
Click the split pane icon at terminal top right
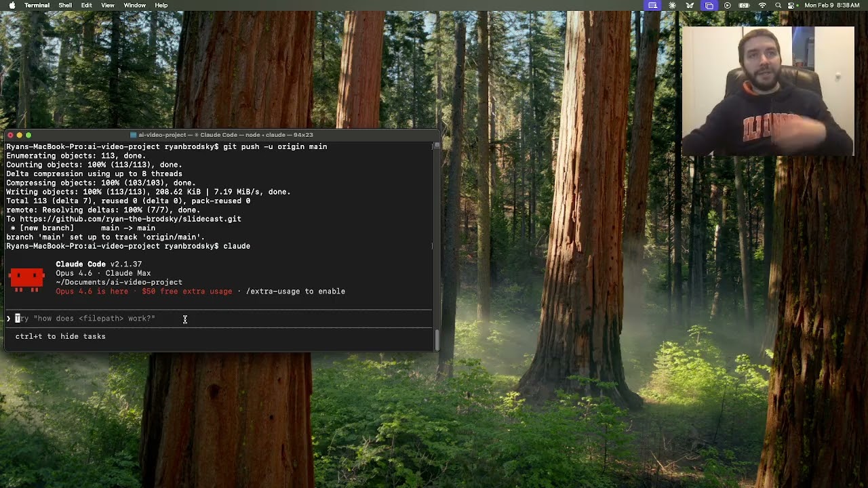437,146
